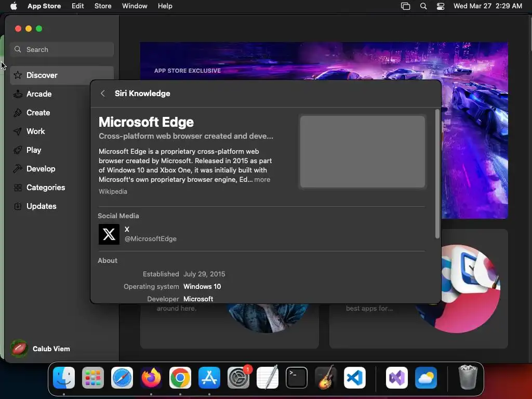Open TextEdit from the Dock
532x399 pixels.
[x=268, y=378]
